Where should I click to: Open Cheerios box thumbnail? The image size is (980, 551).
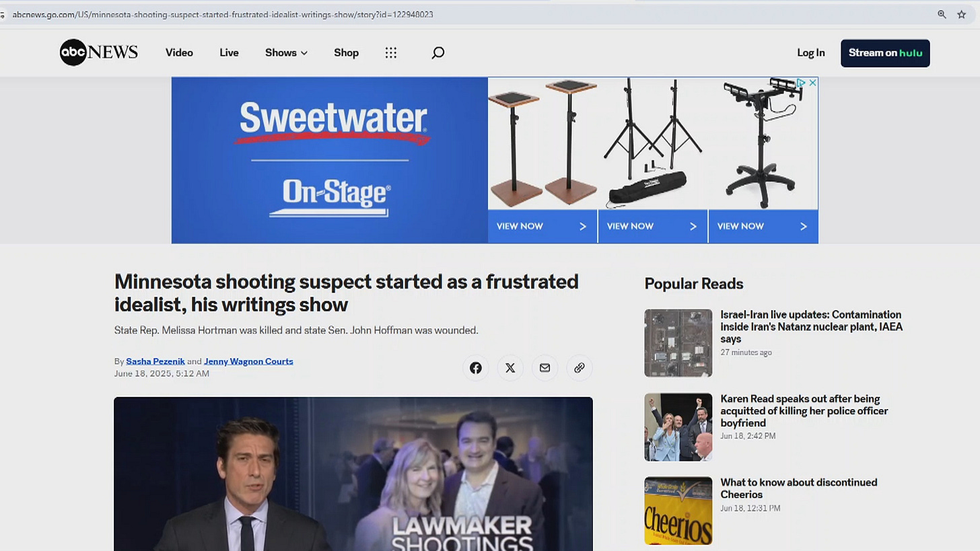tap(678, 511)
